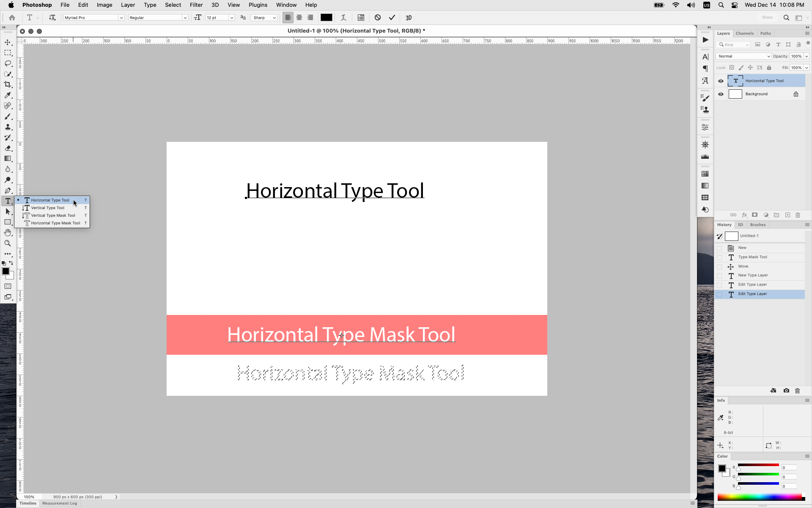This screenshot has height=508, width=812.
Task: Open the font family dropdown
Action: click(x=121, y=17)
